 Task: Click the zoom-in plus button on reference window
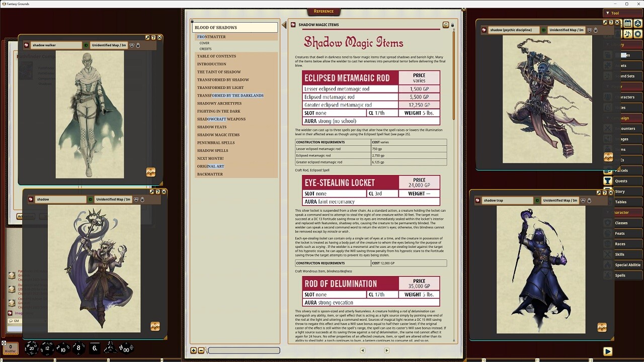(x=194, y=350)
